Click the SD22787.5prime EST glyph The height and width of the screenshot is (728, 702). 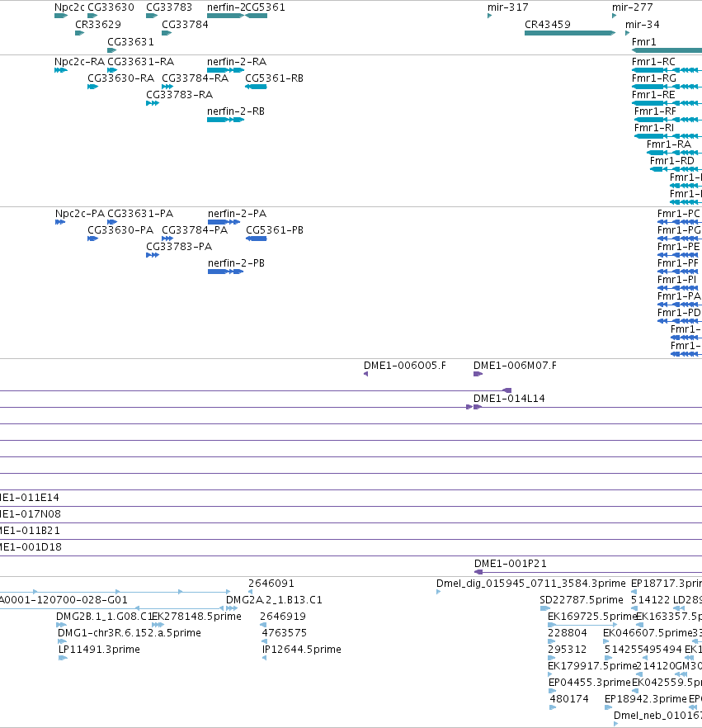coord(545,608)
